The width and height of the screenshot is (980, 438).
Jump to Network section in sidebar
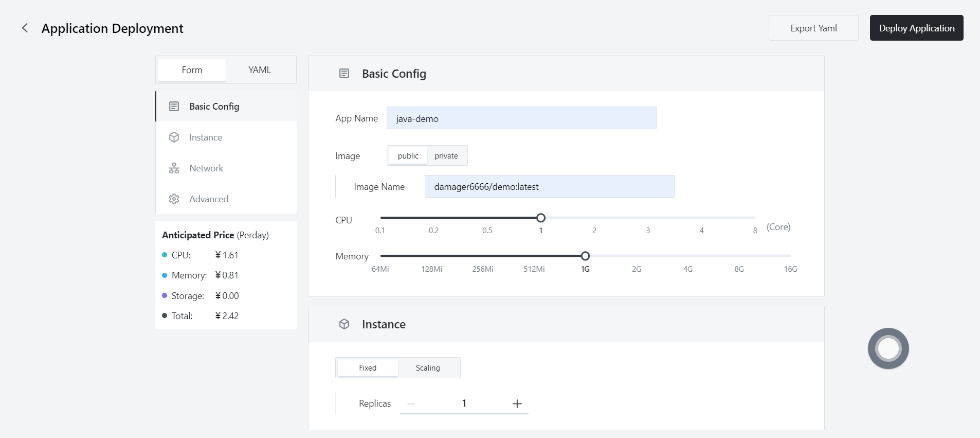tap(226, 168)
